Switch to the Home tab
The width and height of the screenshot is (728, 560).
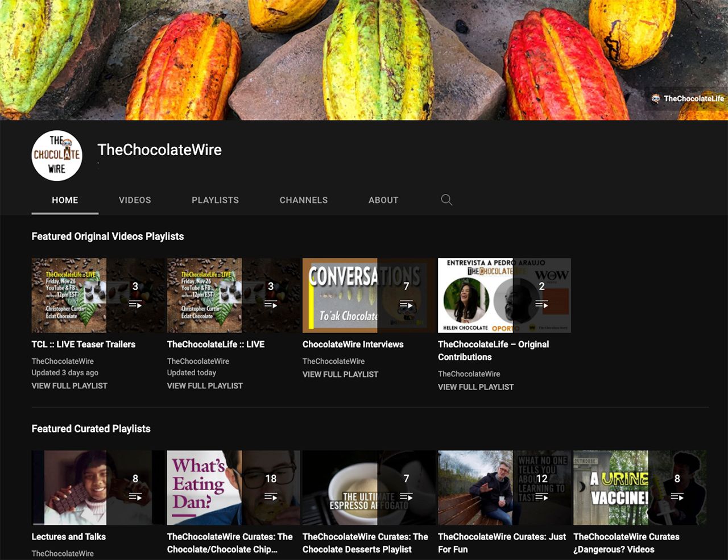(x=65, y=200)
